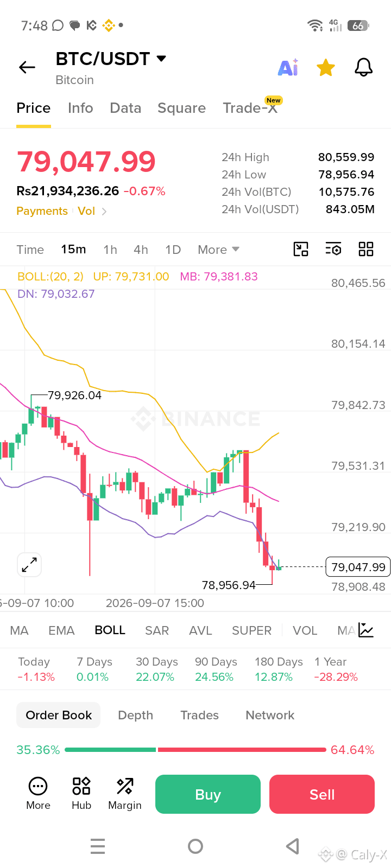391x868 pixels.
Task: Expand the More timeframes dropdown
Action: (x=219, y=250)
